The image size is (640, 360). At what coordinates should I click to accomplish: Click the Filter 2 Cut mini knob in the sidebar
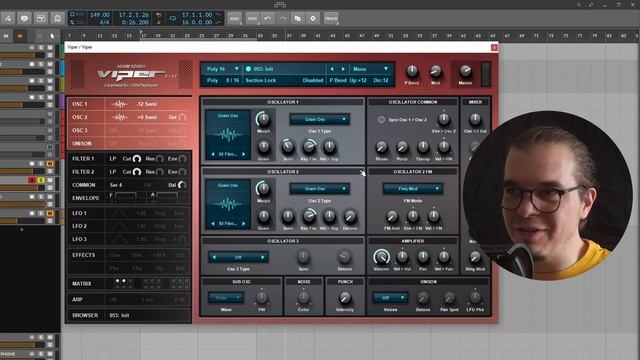137,172
